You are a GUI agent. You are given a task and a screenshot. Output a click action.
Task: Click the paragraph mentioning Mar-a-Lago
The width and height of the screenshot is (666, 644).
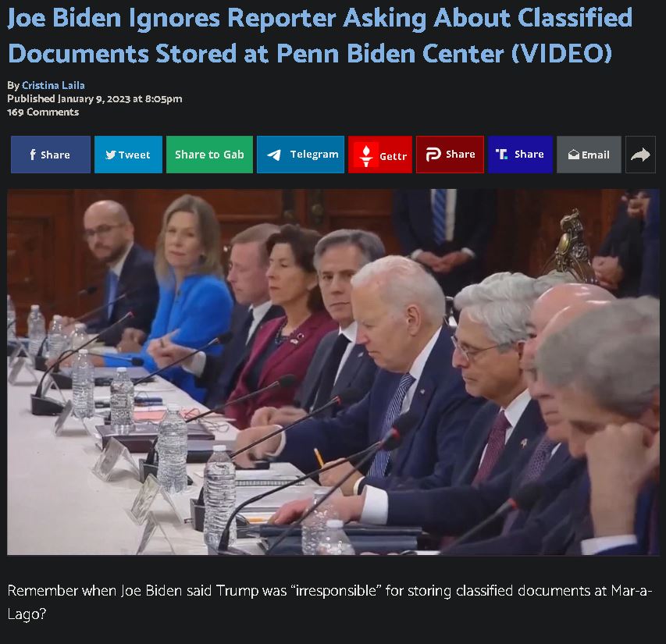tap(329, 602)
